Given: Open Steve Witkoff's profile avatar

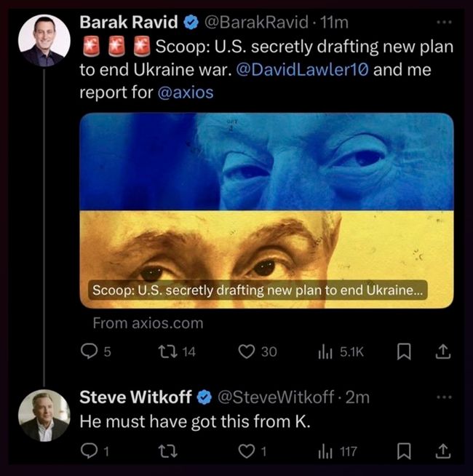Looking at the screenshot, I should click(x=44, y=416).
